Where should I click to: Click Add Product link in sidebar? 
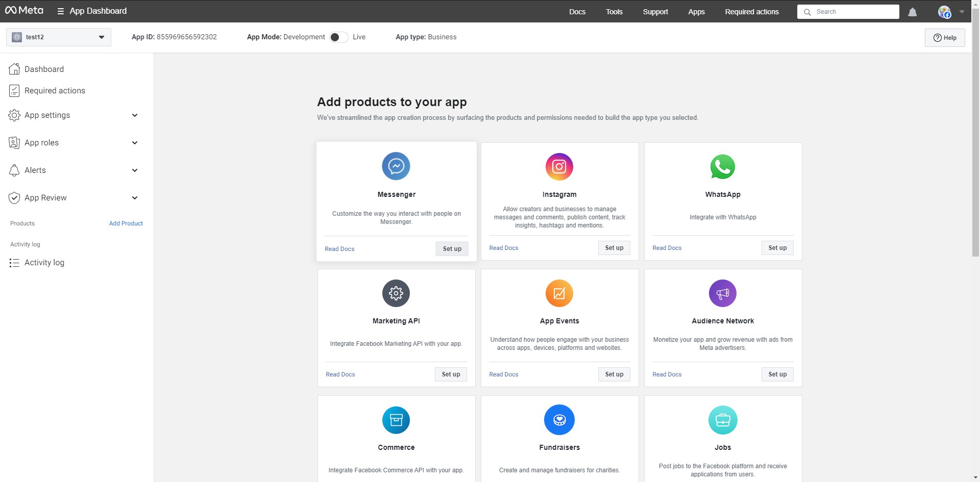pyautogui.click(x=126, y=223)
